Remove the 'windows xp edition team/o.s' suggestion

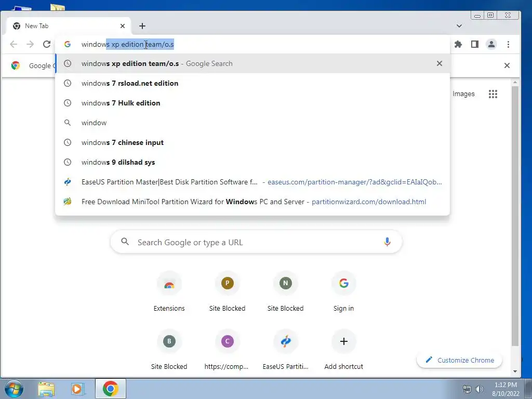(x=440, y=63)
